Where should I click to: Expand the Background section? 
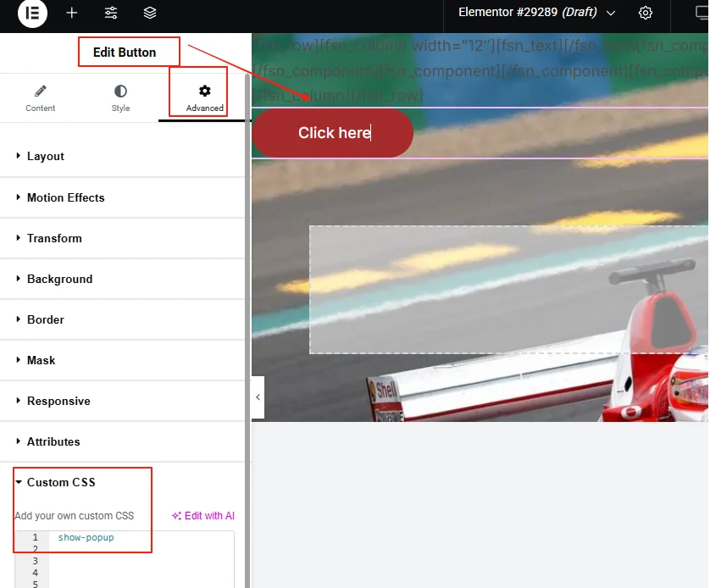(59, 279)
